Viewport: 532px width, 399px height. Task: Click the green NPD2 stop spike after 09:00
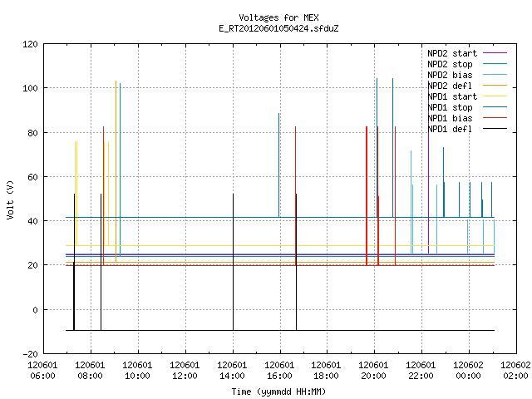[x=120, y=170]
